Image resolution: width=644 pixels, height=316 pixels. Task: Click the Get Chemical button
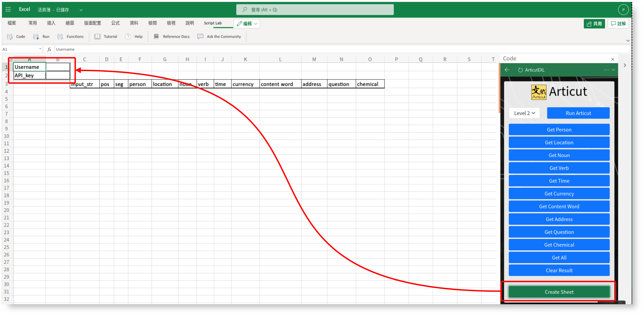coord(559,245)
